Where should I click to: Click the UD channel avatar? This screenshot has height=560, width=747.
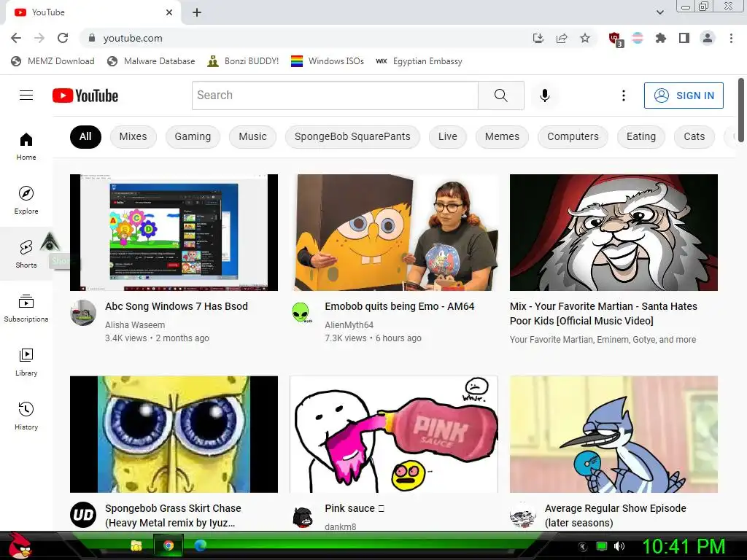(x=83, y=515)
